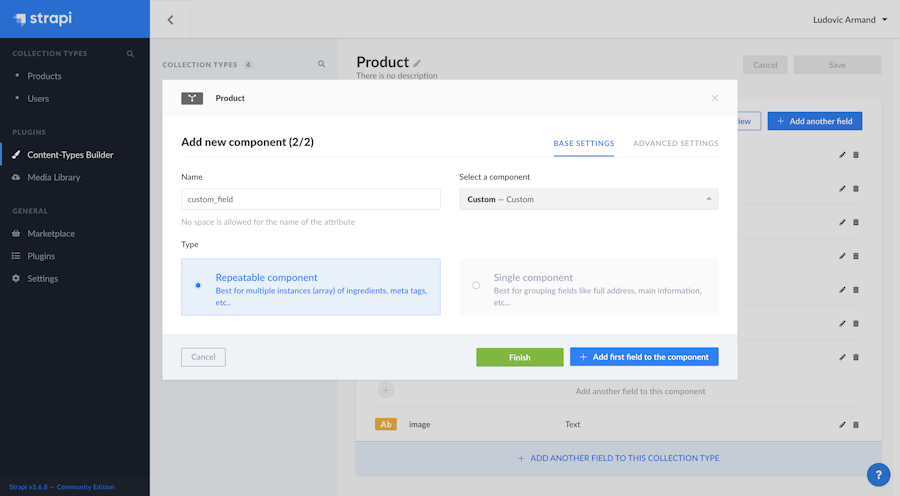Screen dimensions: 900x496
Task: Click the plus circle to add component field
Action: (386, 390)
